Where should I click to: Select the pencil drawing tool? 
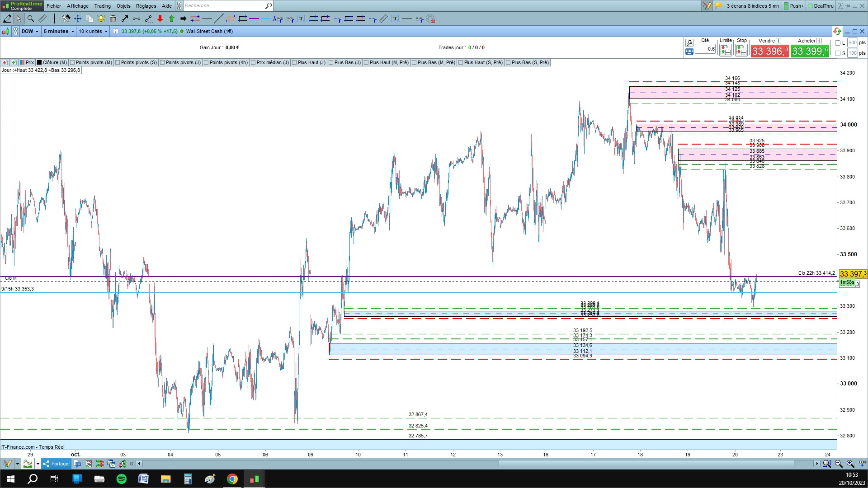point(7,19)
